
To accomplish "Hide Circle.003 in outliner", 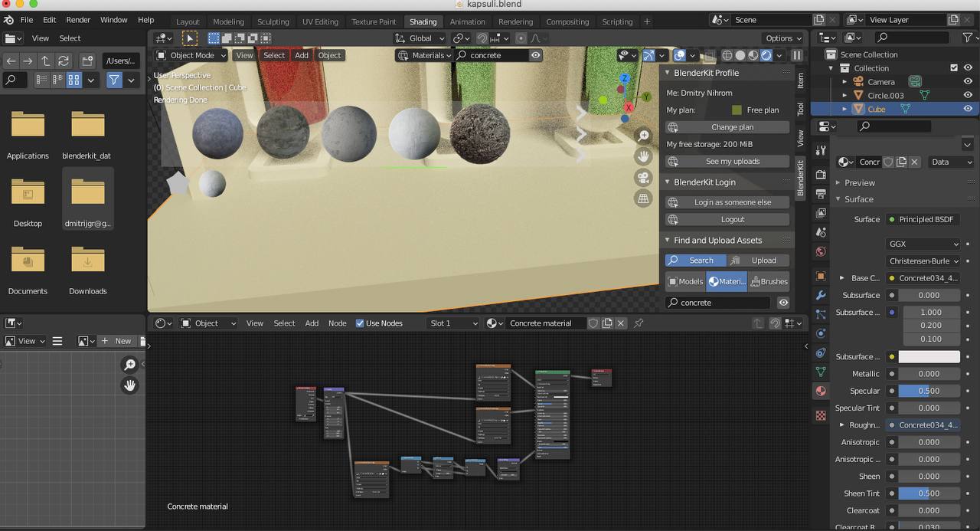I will (x=968, y=96).
